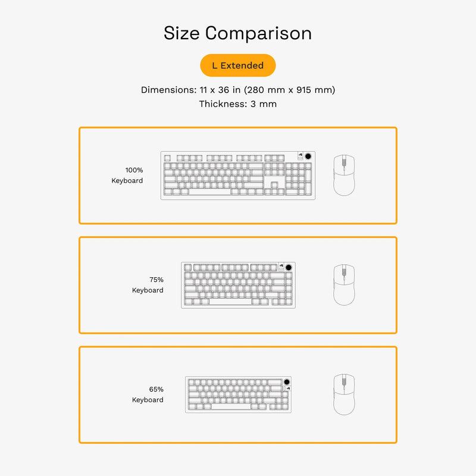The image size is (476, 476).
Task: Click the mouse icon beside the 65% keyboard
Action: point(343,394)
